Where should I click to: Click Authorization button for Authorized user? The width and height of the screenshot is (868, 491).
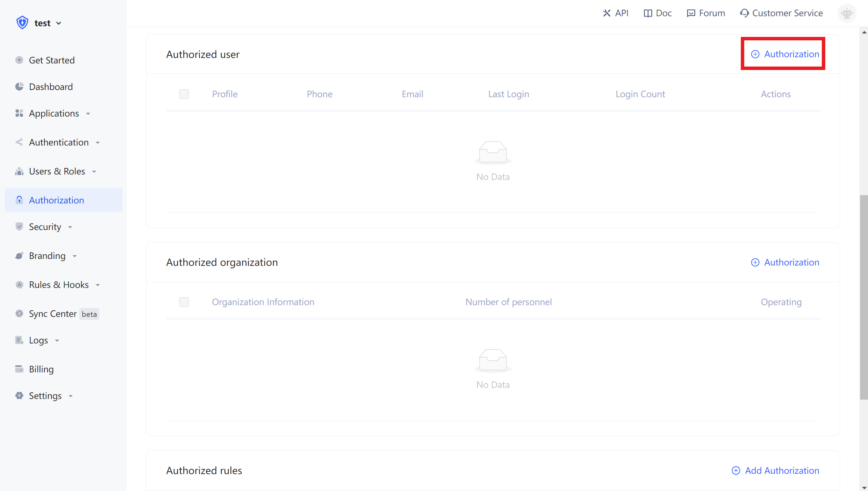(785, 54)
